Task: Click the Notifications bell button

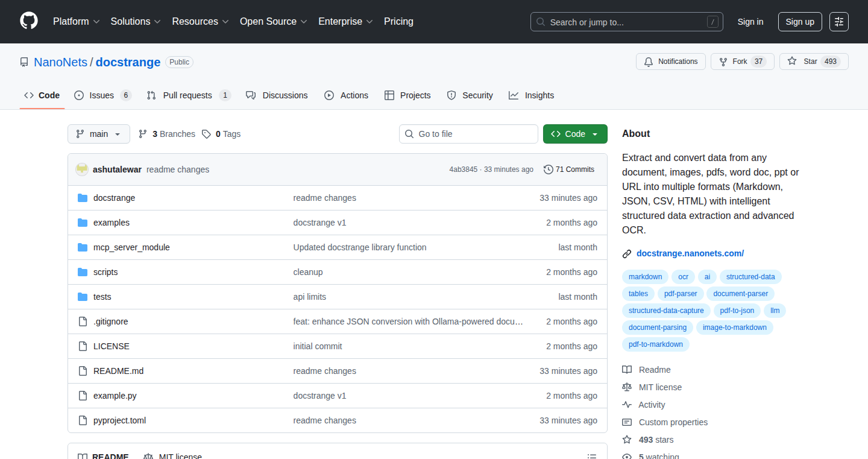Action: pos(671,62)
